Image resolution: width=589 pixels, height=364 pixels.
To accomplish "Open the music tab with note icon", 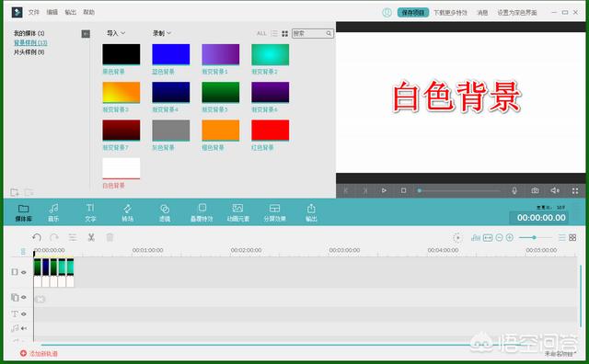I will point(53,212).
